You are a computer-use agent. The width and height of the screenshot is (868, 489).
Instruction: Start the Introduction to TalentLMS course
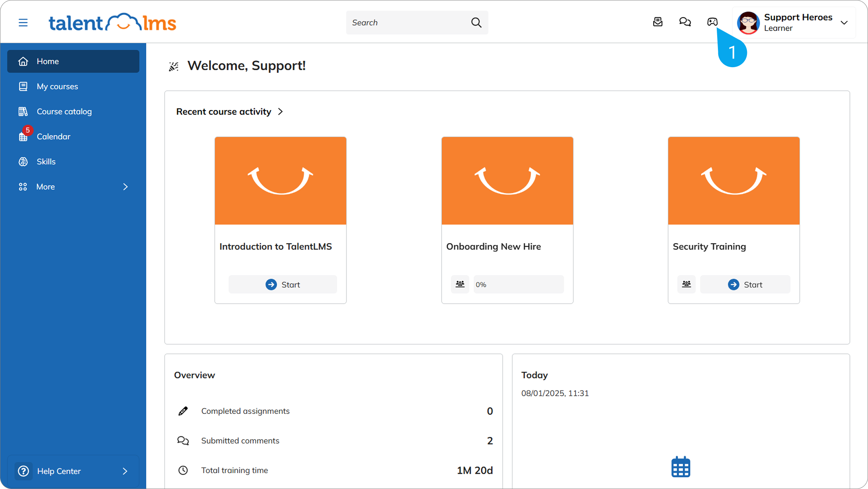tap(282, 284)
